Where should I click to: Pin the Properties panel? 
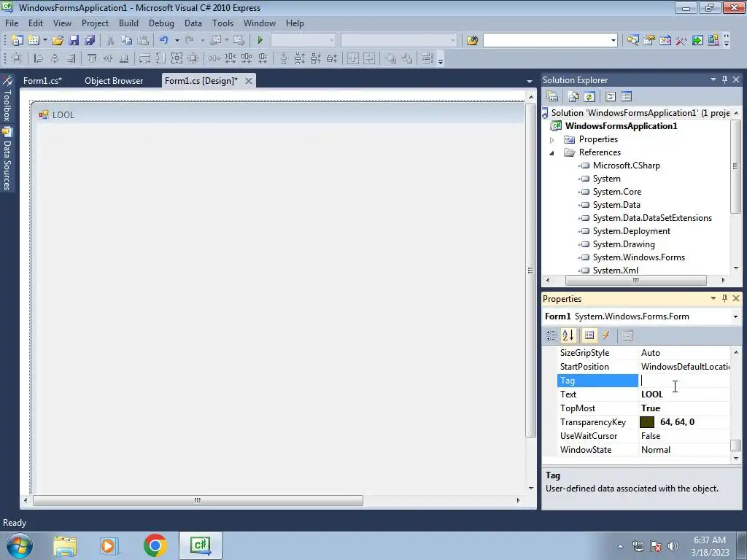(x=724, y=298)
